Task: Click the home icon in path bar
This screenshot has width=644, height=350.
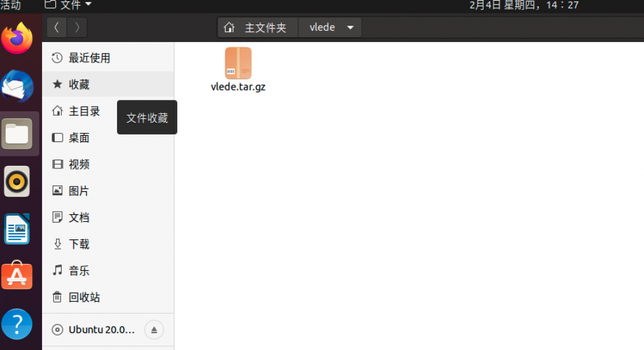Action: [x=229, y=28]
